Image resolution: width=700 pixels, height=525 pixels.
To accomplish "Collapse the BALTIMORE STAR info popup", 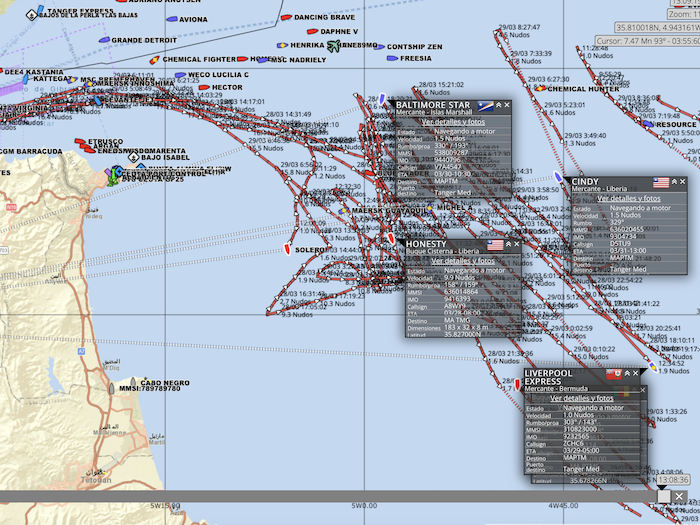I will click(499, 105).
